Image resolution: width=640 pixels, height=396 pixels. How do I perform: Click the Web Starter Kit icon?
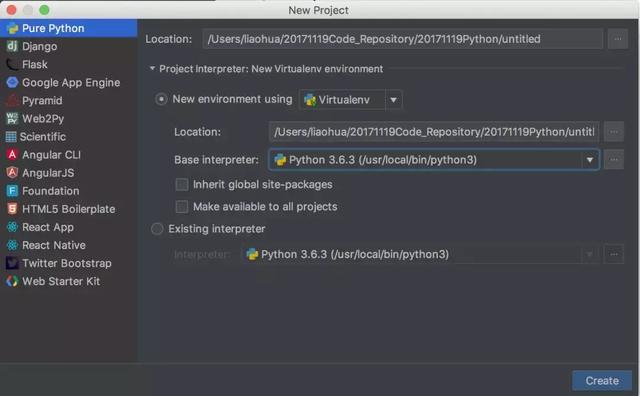click(12, 281)
